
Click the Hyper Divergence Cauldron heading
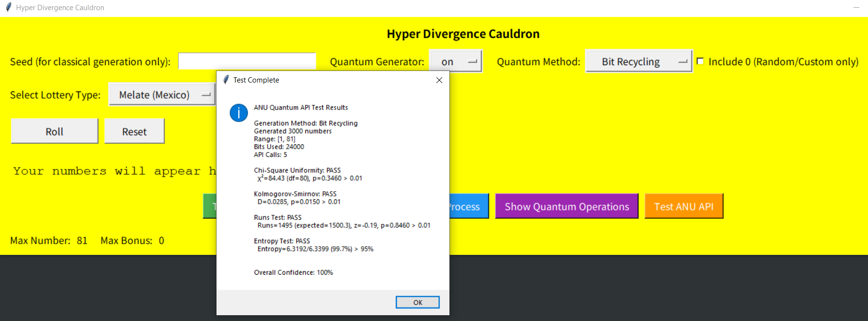click(x=463, y=34)
